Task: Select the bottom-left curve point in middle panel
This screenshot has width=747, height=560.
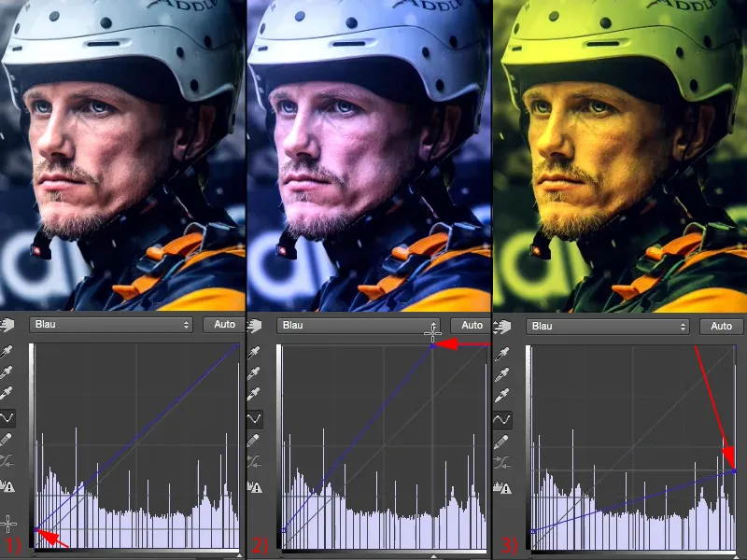Action: tap(283, 530)
